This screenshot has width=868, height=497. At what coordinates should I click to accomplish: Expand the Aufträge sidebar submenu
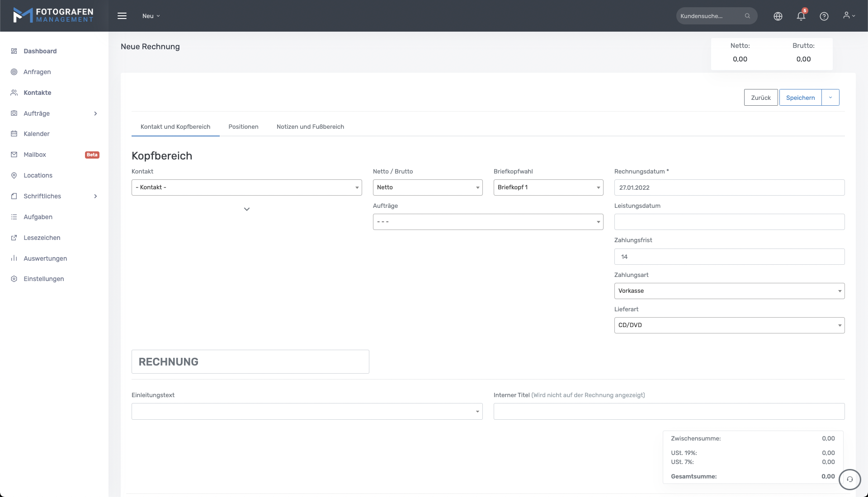click(x=95, y=113)
